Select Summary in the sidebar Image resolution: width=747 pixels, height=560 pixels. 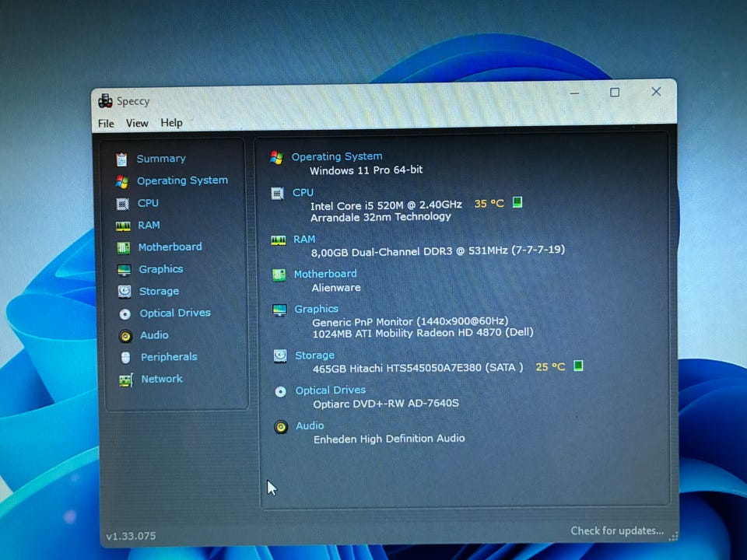(x=161, y=159)
